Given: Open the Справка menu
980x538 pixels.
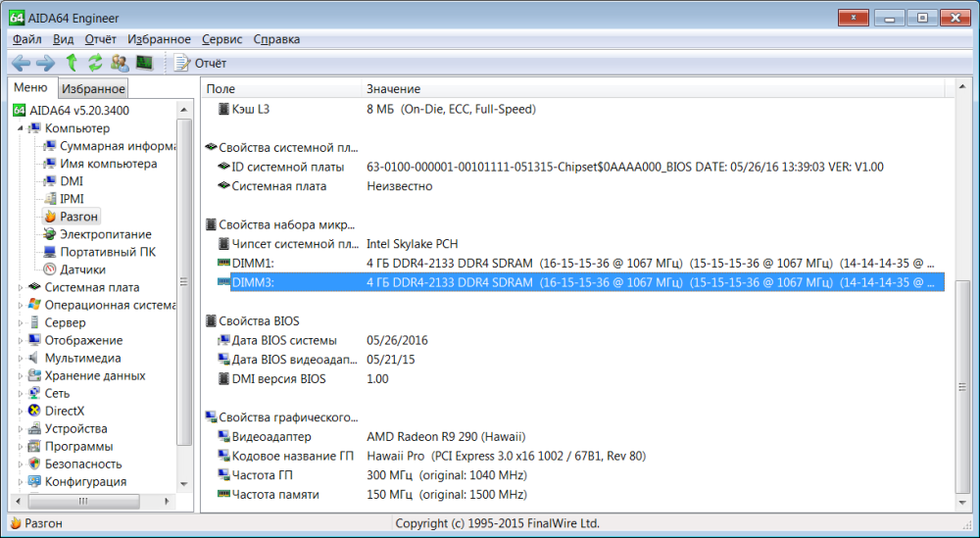Looking at the screenshot, I should point(277,39).
